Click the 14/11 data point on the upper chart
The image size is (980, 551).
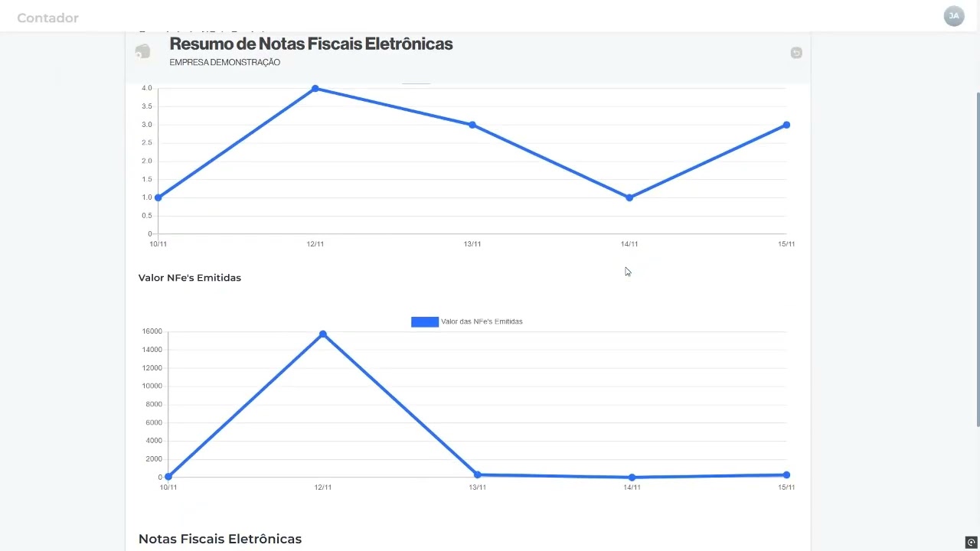629,197
